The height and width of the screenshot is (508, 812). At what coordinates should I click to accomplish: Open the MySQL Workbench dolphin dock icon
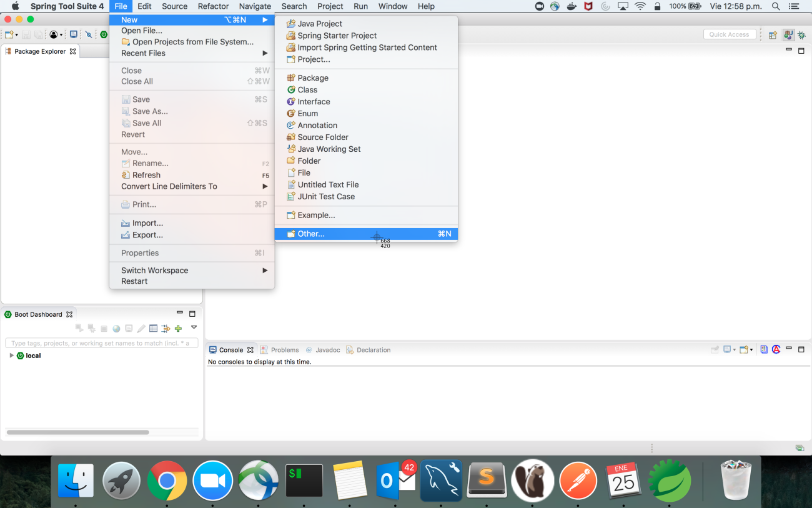point(441,481)
